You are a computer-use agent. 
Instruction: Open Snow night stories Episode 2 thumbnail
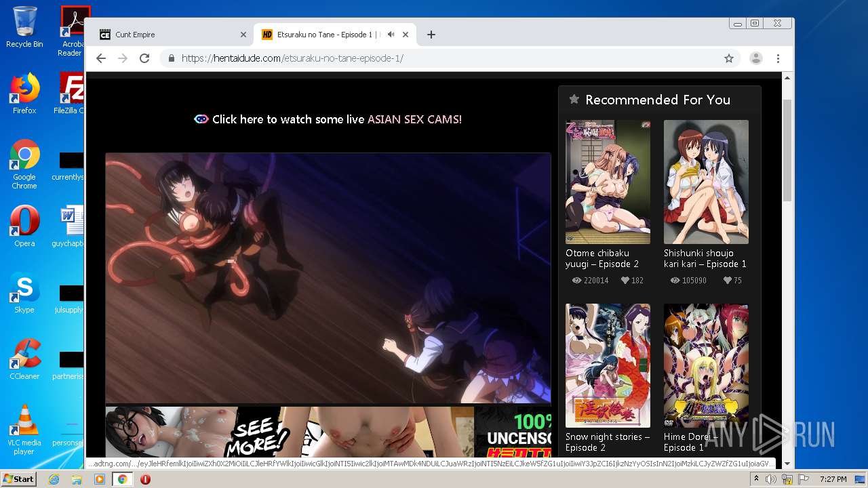coord(608,365)
